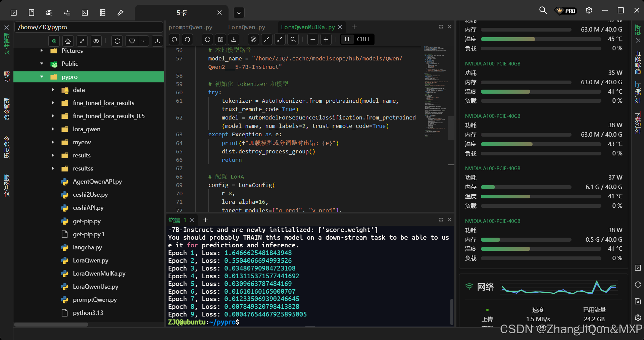Save LoraQwenMulKa.py using the save icon
The height and width of the screenshot is (340, 644).
(x=220, y=39)
